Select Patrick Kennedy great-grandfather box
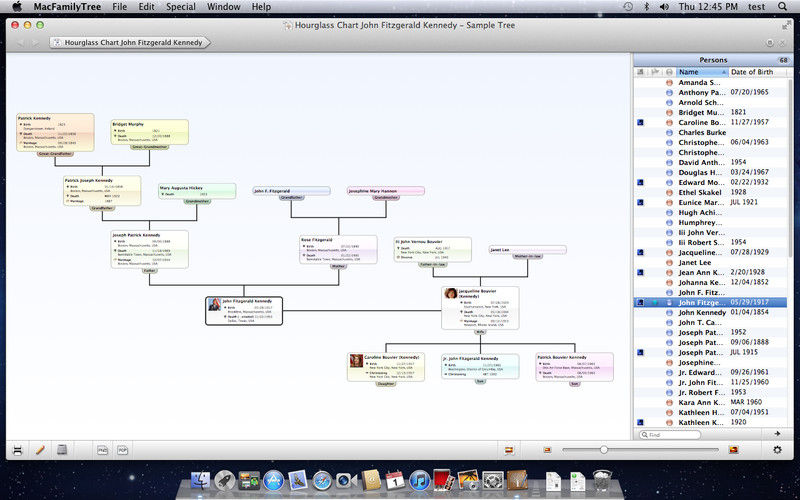 click(55, 133)
